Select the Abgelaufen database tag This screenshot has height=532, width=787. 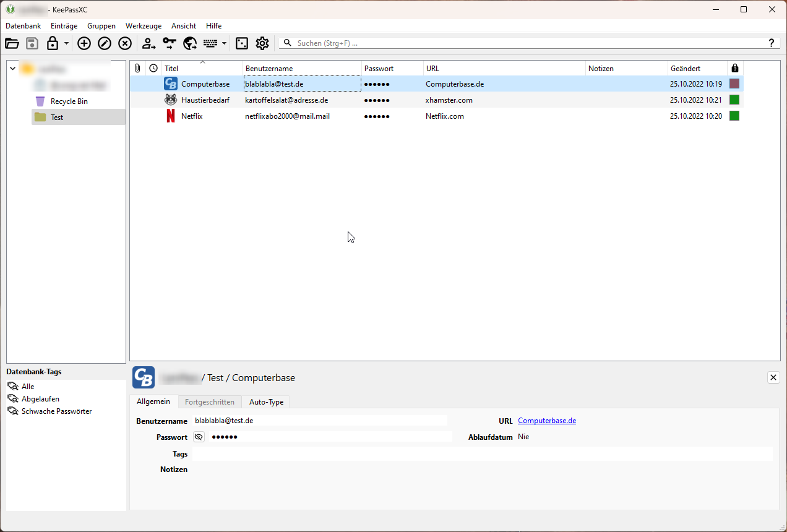click(x=40, y=399)
